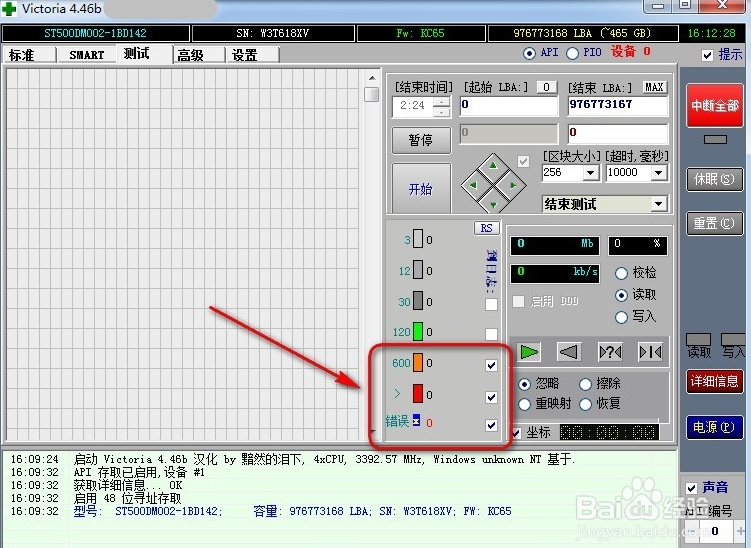
Task: Select the 擦除 erase radio option
Action: coord(585,384)
